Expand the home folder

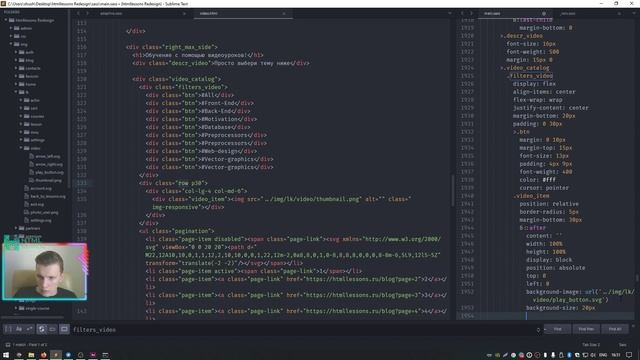[16, 84]
